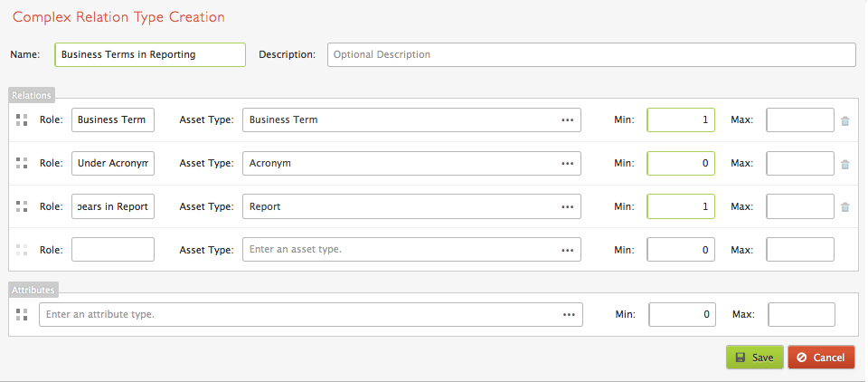Grab the drag handle of Report row
The image size is (868, 382).
point(22,206)
